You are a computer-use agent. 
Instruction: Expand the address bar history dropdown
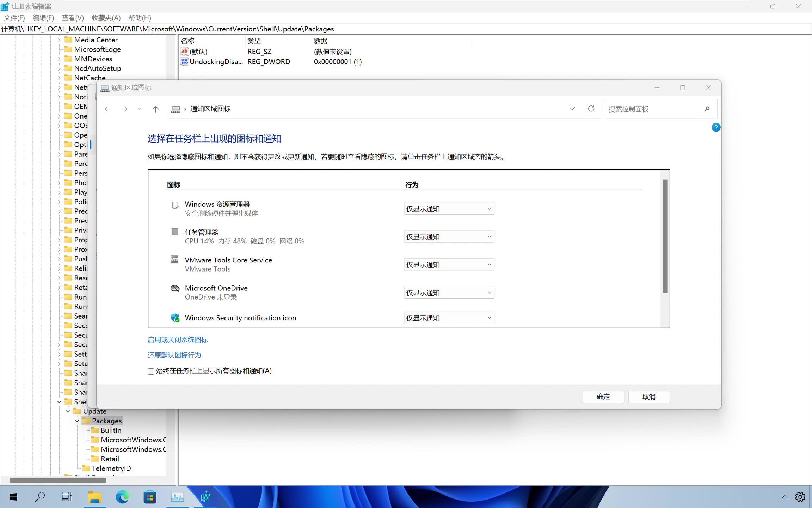(572, 109)
